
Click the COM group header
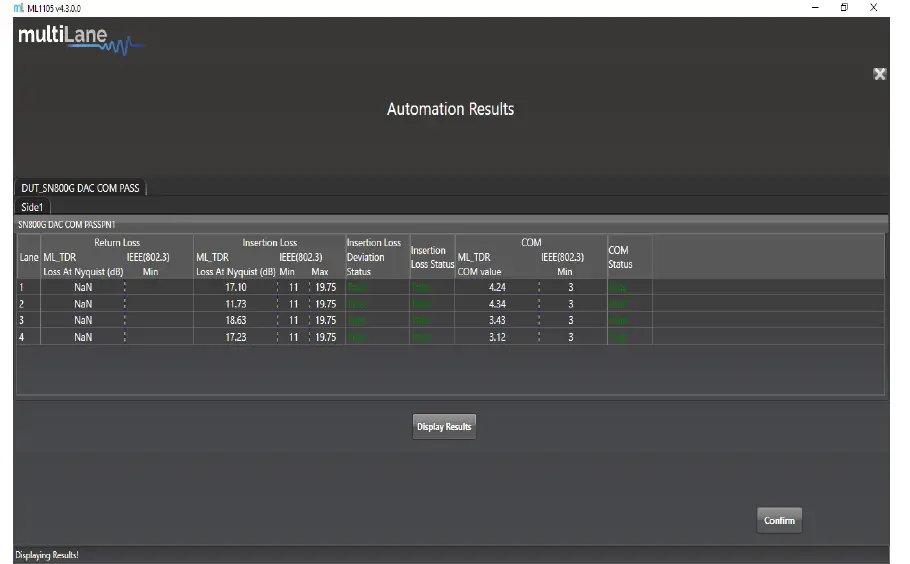(531, 243)
